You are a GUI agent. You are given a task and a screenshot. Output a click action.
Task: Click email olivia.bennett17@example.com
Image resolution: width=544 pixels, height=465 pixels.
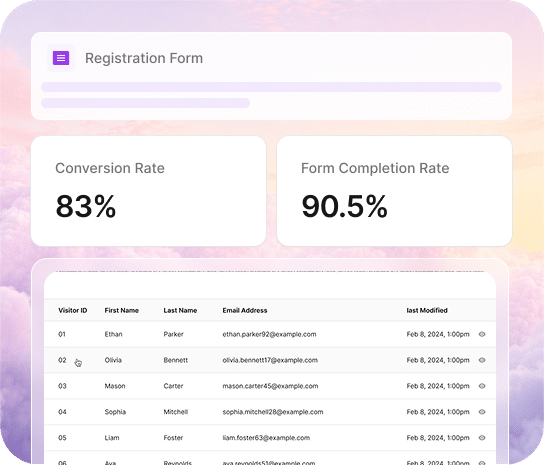270,360
